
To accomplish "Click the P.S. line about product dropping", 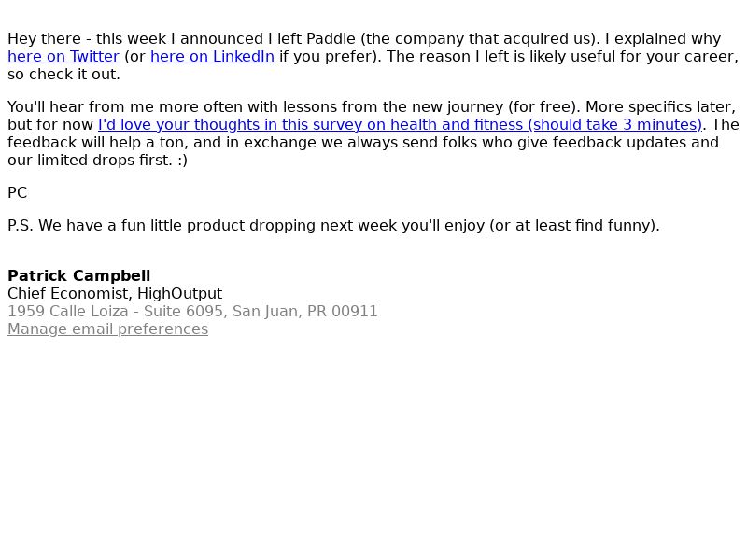I will (333, 225).
